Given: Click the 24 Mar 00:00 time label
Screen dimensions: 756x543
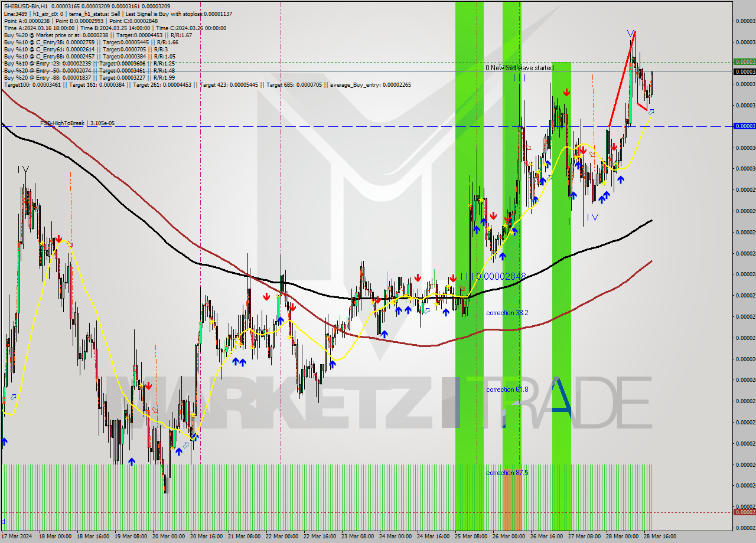Looking at the screenshot, I should coord(396,537).
